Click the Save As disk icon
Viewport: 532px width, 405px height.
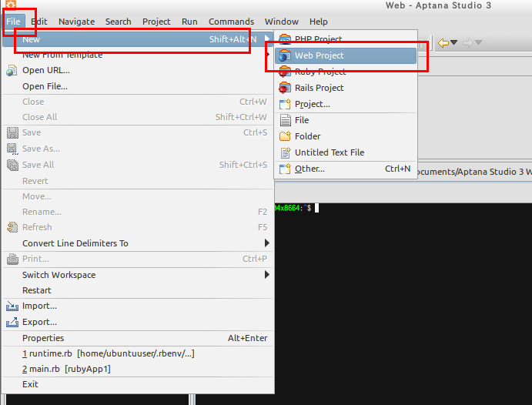point(12,149)
